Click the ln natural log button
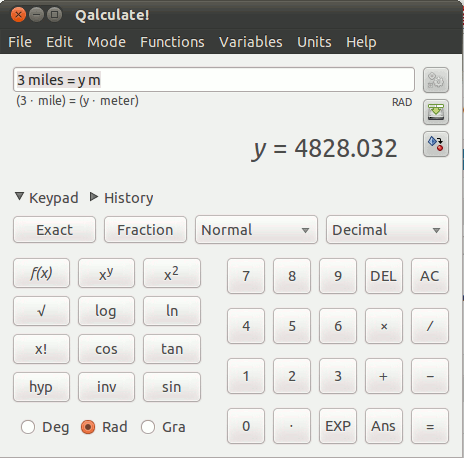The image size is (464, 458). tap(172, 311)
